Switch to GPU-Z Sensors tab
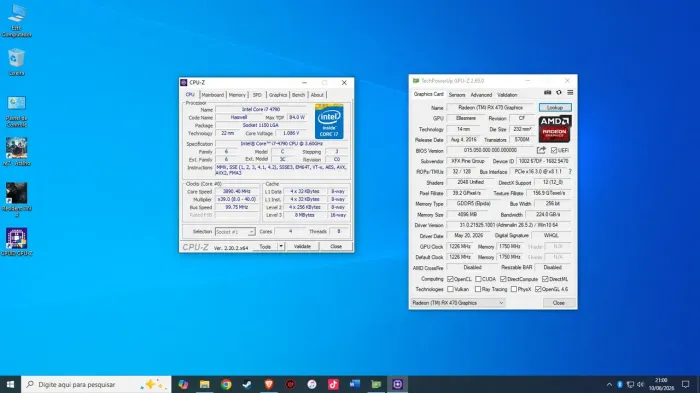Screen dimensions: 700x393 [x=457, y=95]
